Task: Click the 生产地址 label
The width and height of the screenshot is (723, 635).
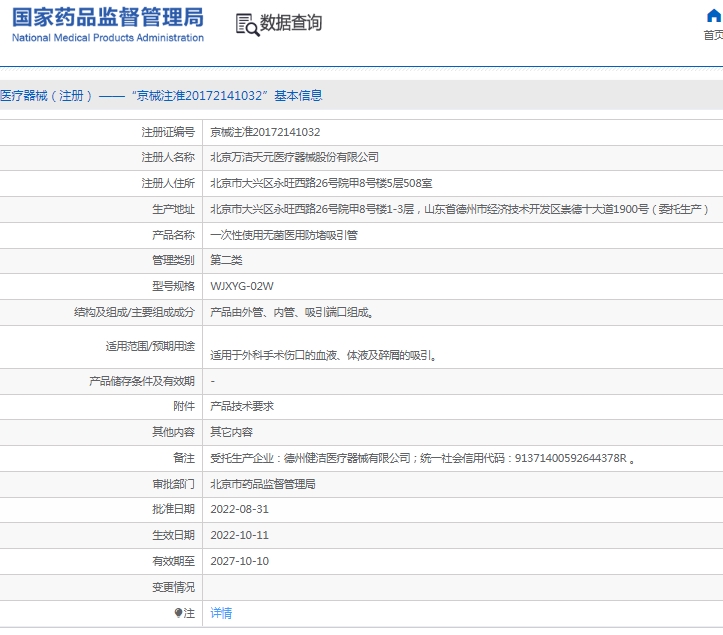Action: coord(174,209)
